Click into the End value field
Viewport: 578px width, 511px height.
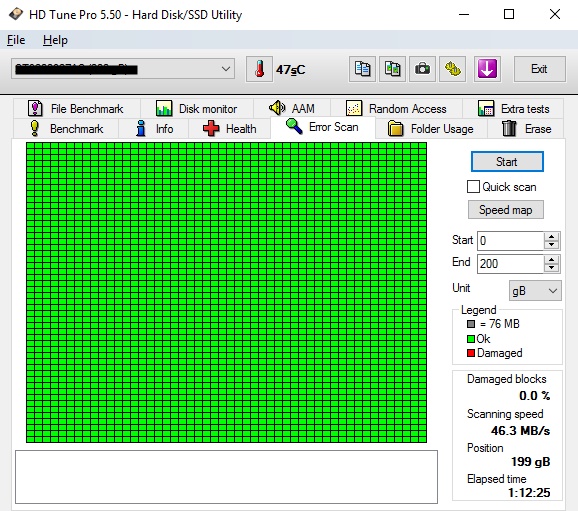pyautogui.click(x=510, y=264)
